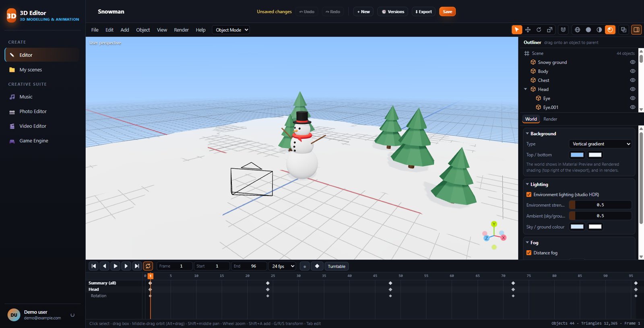
Task: Open the Vertical gradient type dropdown
Action: [x=600, y=144]
